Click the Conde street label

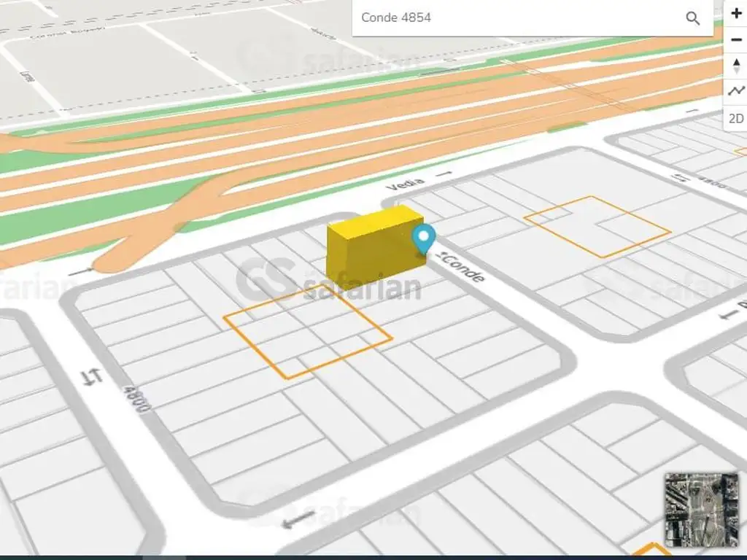(x=465, y=268)
